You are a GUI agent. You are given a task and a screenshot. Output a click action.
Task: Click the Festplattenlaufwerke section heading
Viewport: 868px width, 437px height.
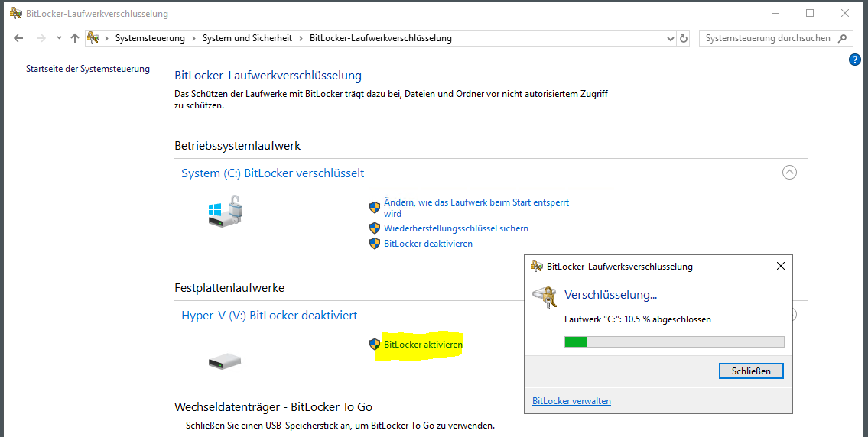pyautogui.click(x=229, y=288)
